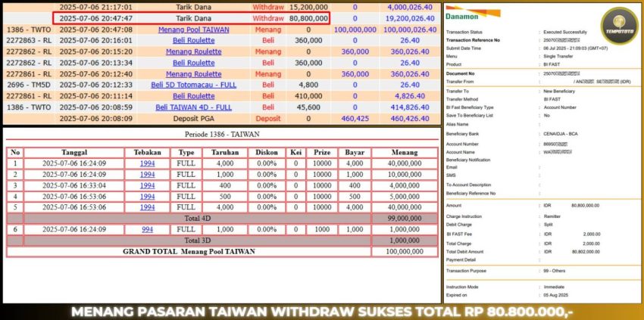Click the Single Transfer menu value
644x320 pixels.
(x=558, y=56)
